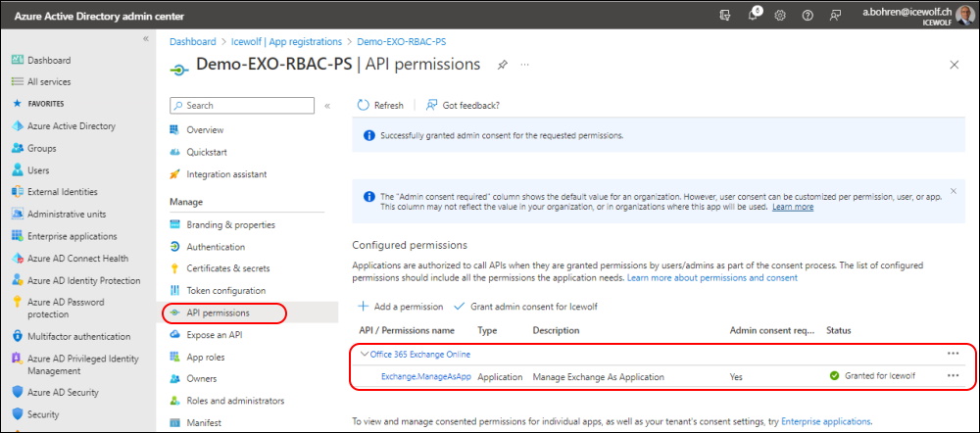Click Add a permission
The width and height of the screenshot is (980, 433).
(x=400, y=307)
